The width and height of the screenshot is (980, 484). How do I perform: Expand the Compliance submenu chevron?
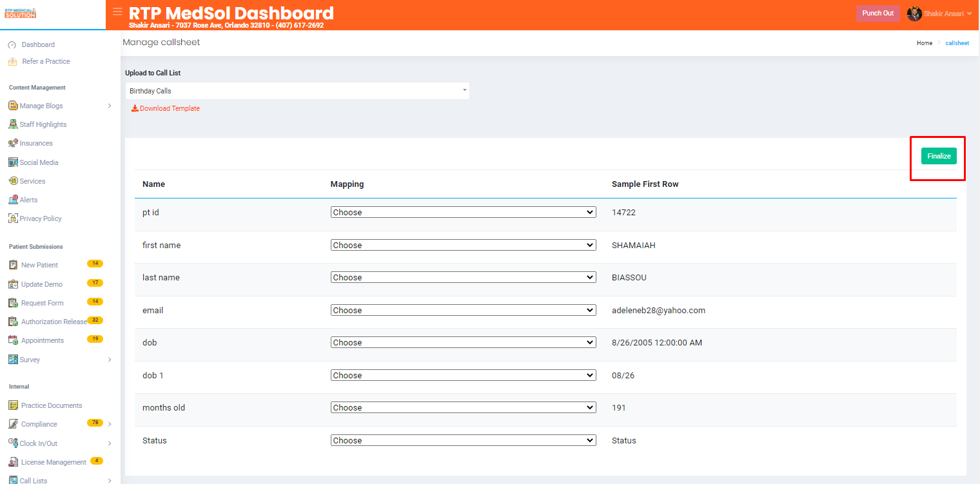click(110, 424)
